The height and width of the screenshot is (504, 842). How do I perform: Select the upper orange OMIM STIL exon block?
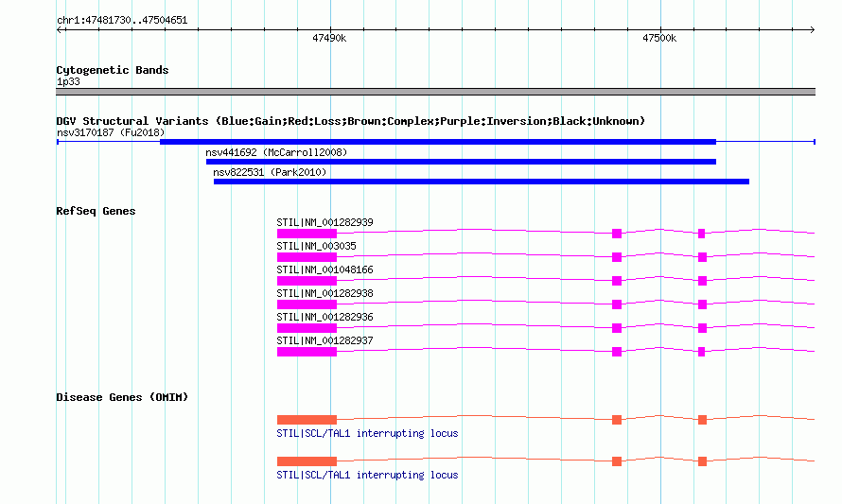(x=307, y=420)
